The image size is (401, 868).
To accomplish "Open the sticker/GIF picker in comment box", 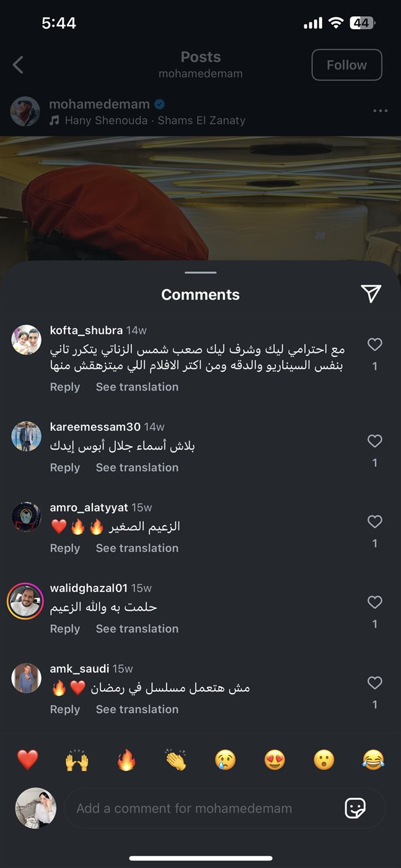I will [355, 808].
